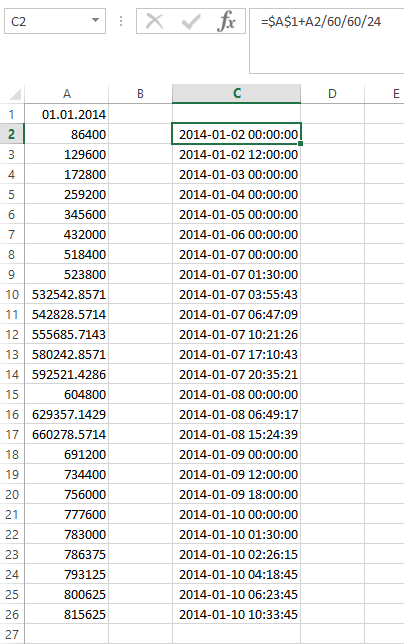Select cell with value 345600
The width and height of the screenshot is (404, 644).
click(67, 214)
